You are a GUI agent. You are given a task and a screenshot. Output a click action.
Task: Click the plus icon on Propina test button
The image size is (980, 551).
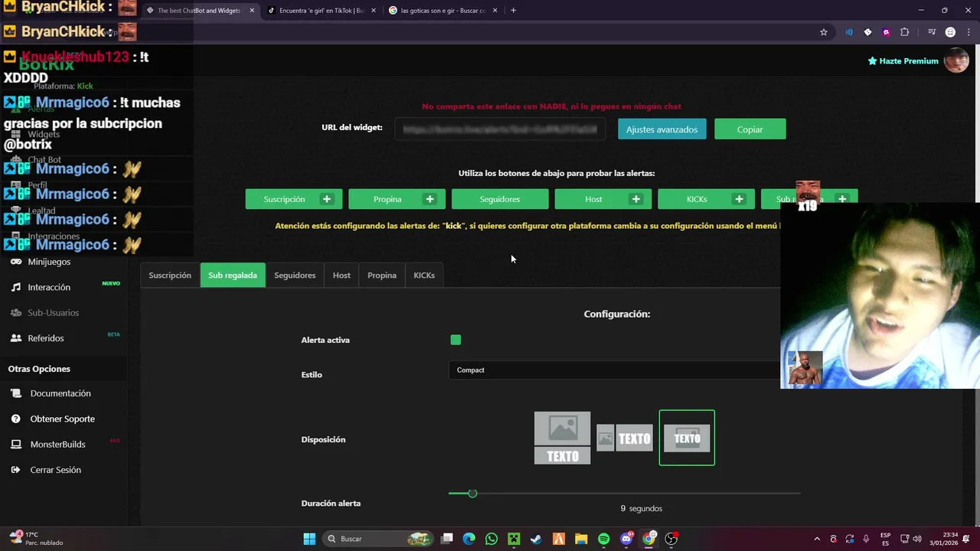[x=430, y=199]
